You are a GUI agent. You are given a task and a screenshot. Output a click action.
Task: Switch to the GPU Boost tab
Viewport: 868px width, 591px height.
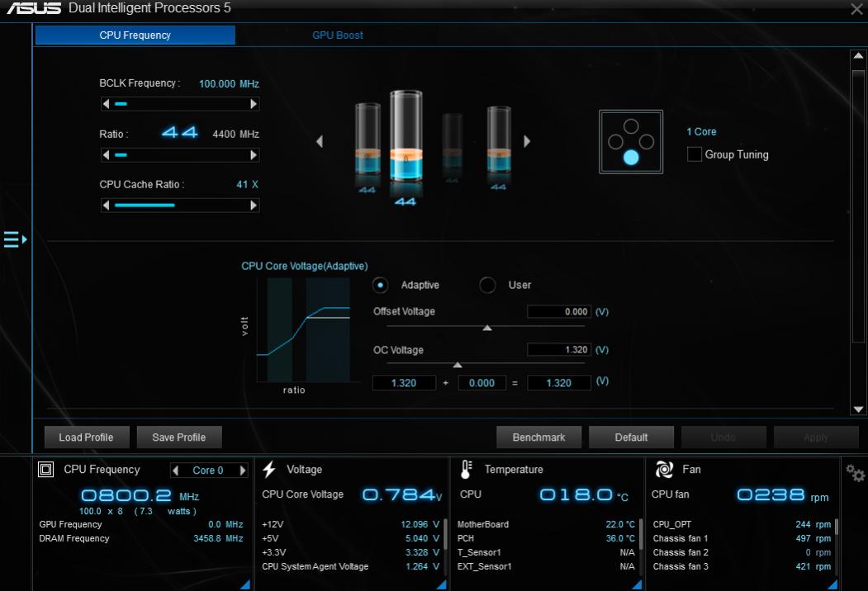[337, 35]
